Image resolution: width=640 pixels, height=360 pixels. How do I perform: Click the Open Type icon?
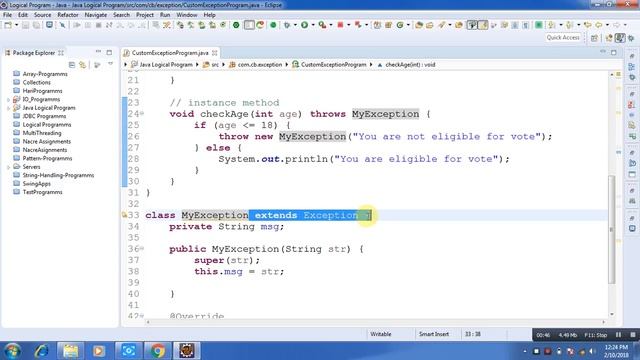click(x=419, y=25)
